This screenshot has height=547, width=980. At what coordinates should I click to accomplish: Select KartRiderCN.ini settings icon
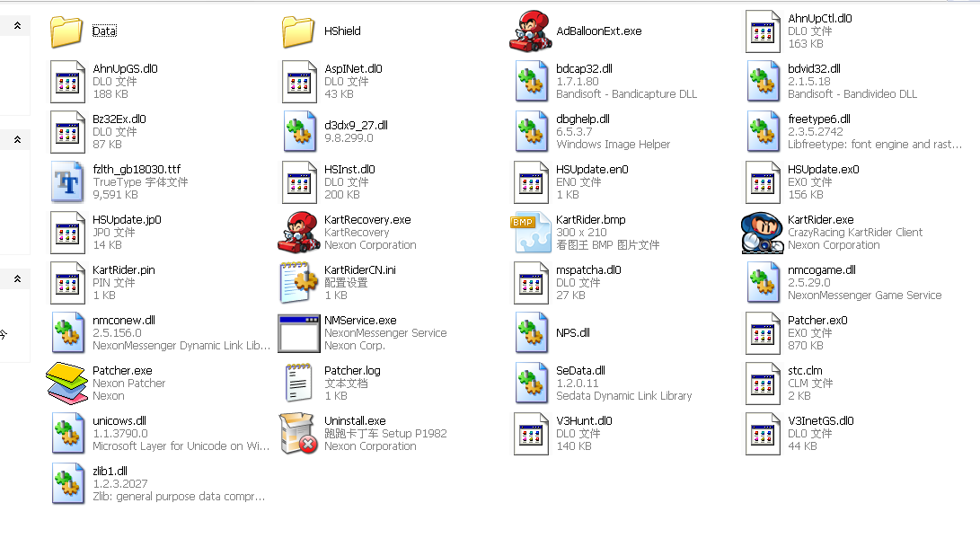[x=299, y=283]
